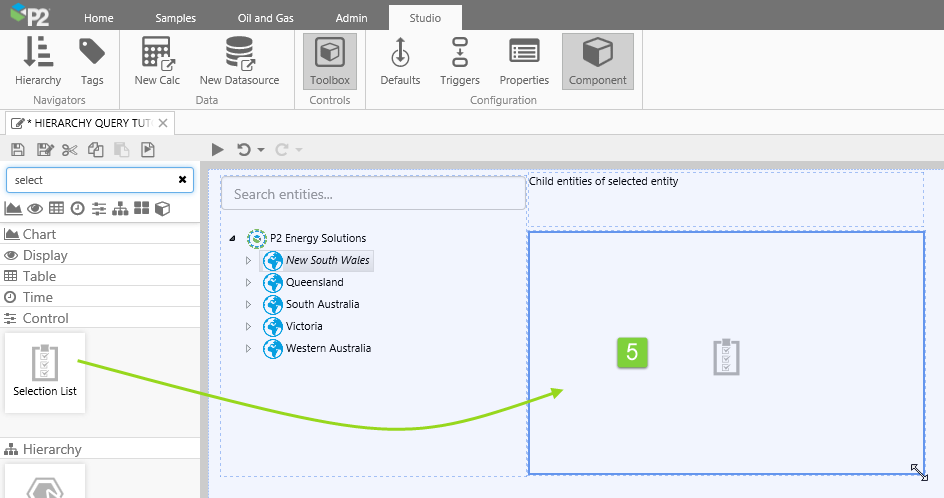Clear the toolbox search text
This screenshot has height=498, width=944.
[x=182, y=180]
